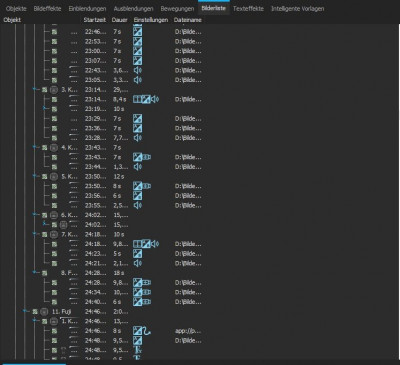Open the Intelligente Vorlagen tab
This screenshot has height=365, width=400.
[297, 9]
